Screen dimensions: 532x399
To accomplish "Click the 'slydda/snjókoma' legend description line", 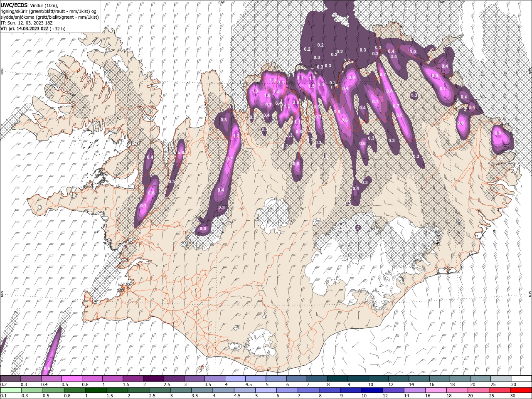I will click(49, 17).
